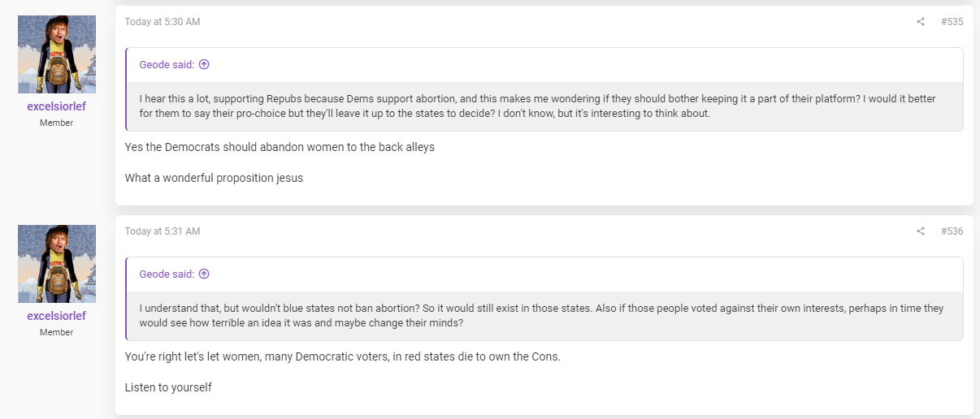Click the 'Yes the Democrats should abandon women' reply text

[x=280, y=147]
